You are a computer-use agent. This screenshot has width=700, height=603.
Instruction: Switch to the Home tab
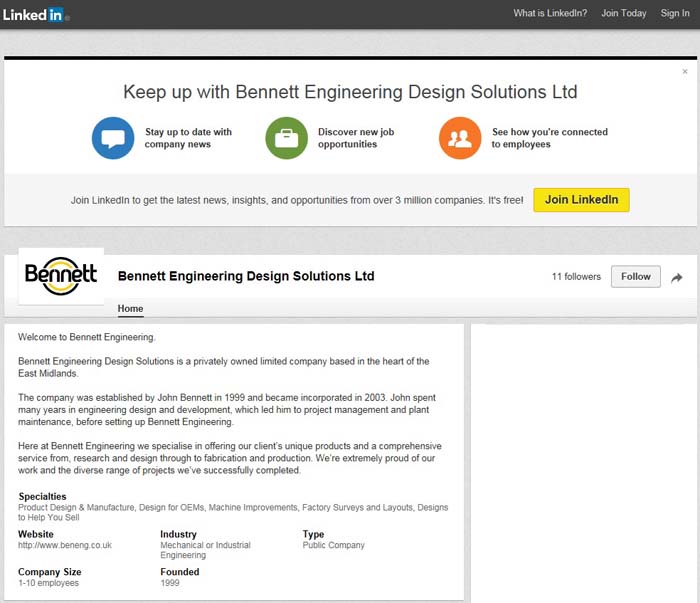click(x=130, y=308)
